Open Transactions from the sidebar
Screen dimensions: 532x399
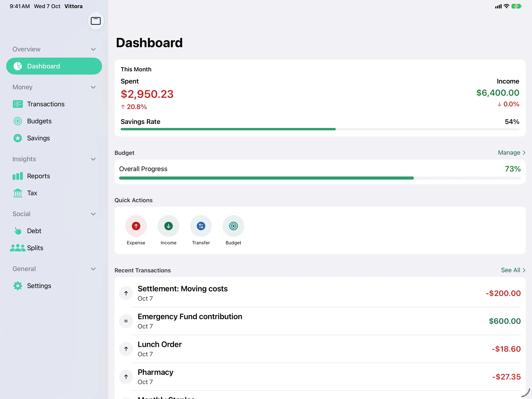54,104
